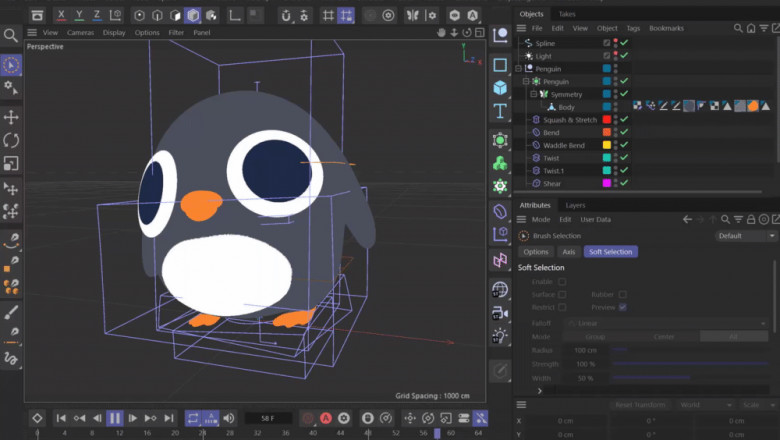Go to start of animation

coord(61,418)
